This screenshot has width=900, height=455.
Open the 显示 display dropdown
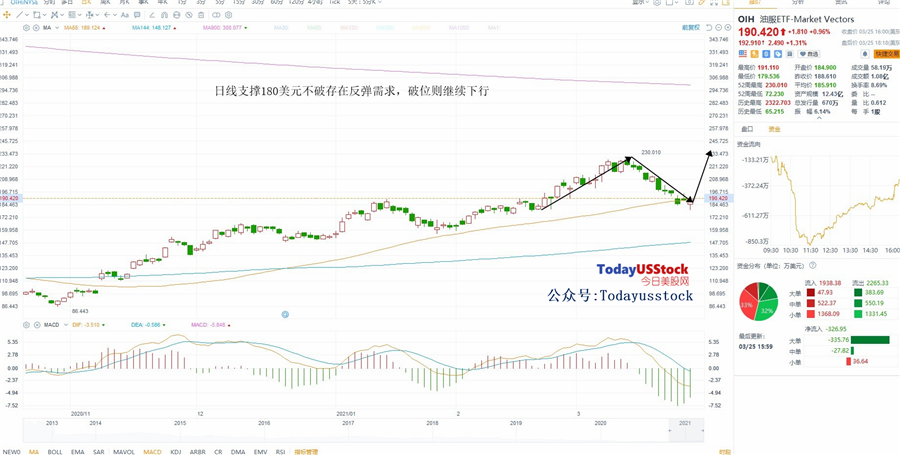tap(641, 2)
